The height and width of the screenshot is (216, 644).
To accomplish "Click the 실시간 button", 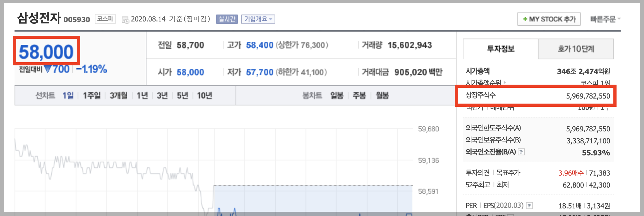I will point(227,19).
